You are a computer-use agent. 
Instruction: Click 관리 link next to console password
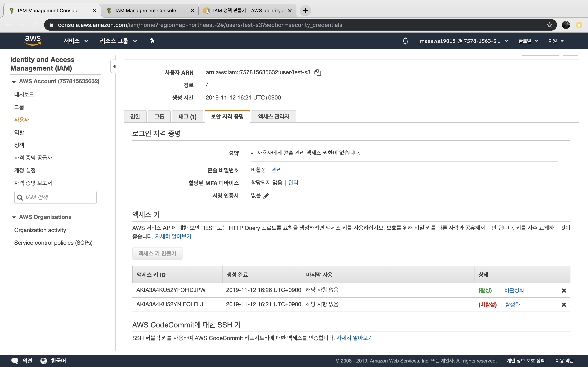pos(276,170)
